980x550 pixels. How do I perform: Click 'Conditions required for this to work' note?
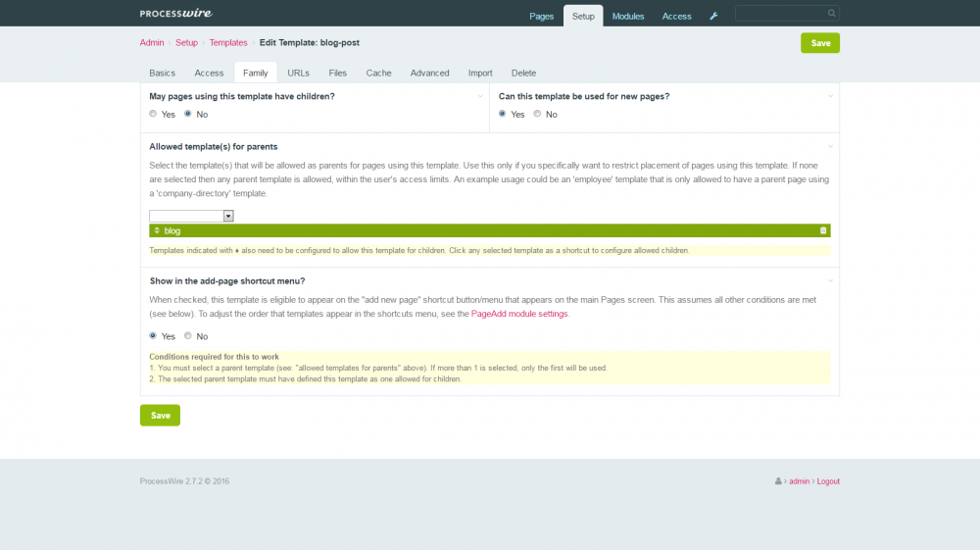[214, 357]
